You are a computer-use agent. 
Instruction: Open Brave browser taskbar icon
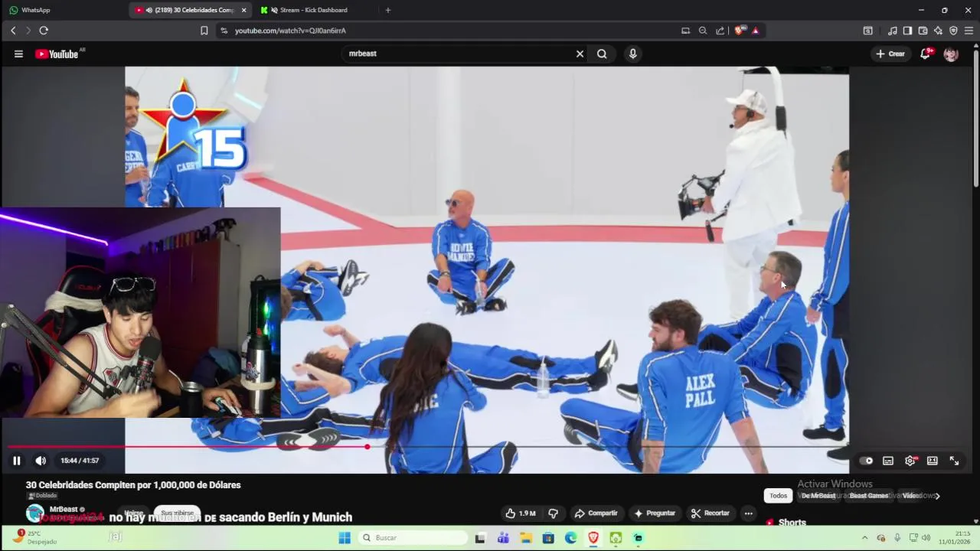tap(593, 538)
